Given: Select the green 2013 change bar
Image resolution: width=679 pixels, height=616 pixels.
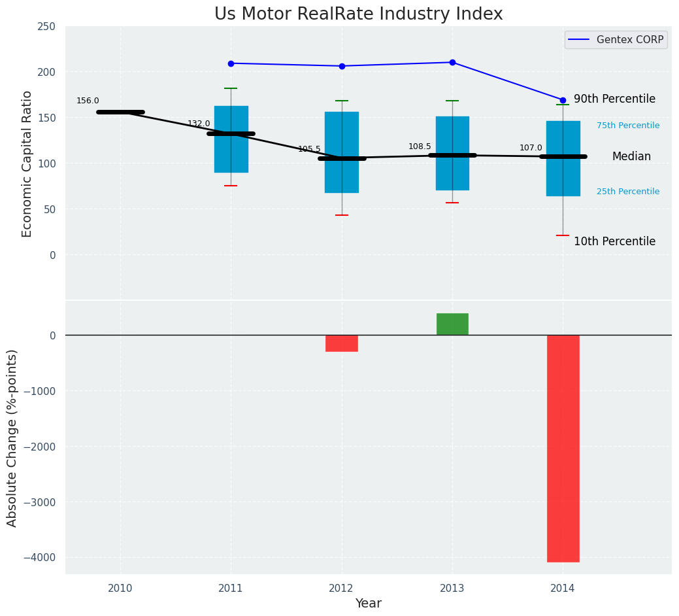Looking at the screenshot, I should pos(452,324).
